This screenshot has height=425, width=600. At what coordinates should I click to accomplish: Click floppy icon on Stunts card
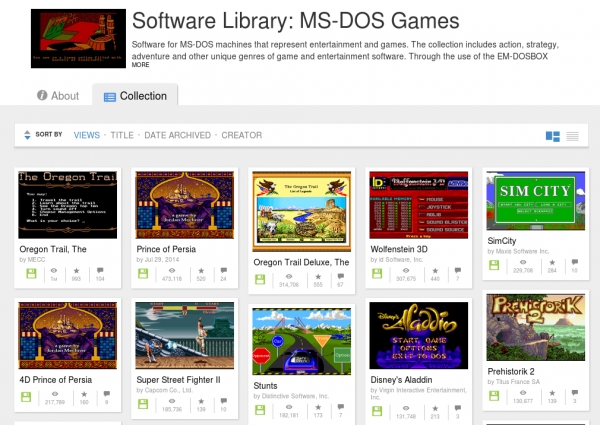pyautogui.click(x=260, y=410)
